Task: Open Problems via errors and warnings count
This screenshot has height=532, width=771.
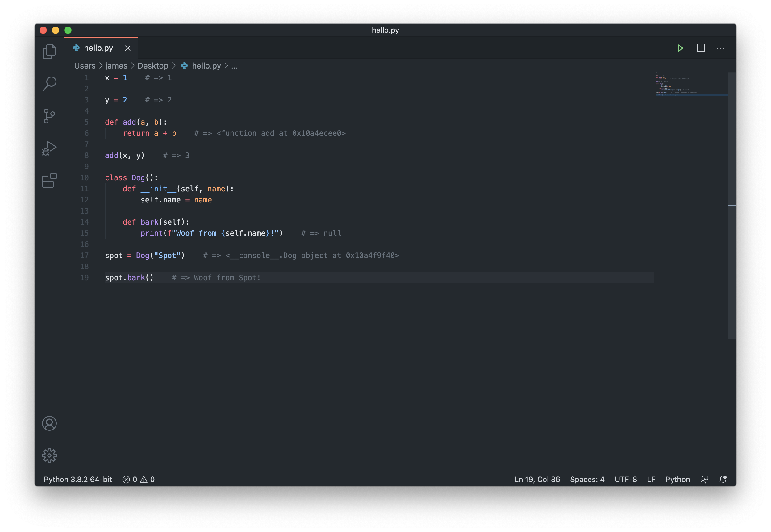Action: pos(138,479)
